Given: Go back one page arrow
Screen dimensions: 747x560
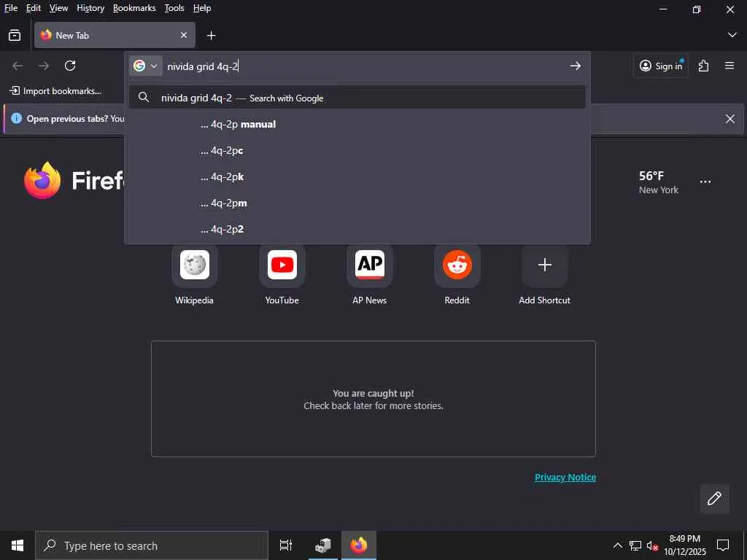Looking at the screenshot, I should (x=18, y=66).
